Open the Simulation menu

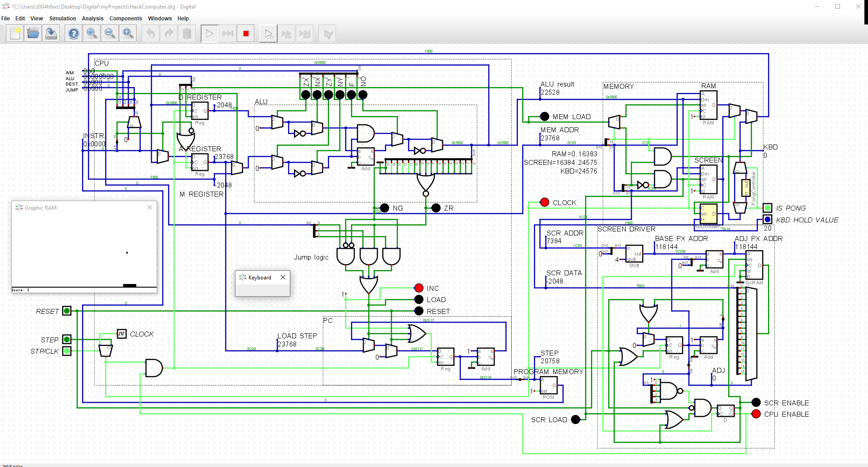click(62, 19)
